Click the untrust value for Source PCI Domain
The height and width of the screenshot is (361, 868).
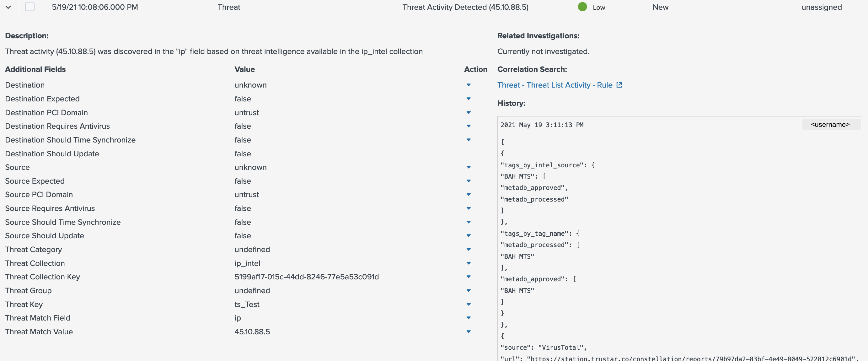pos(247,195)
